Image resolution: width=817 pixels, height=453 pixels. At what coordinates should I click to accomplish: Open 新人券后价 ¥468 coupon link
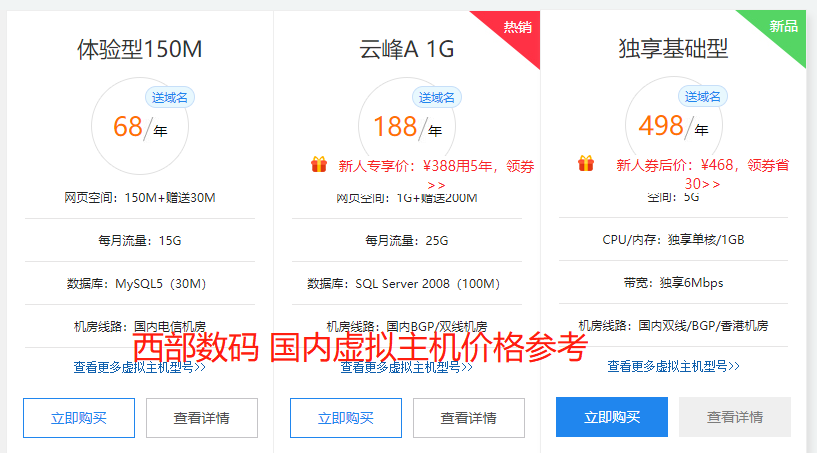(x=702, y=174)
